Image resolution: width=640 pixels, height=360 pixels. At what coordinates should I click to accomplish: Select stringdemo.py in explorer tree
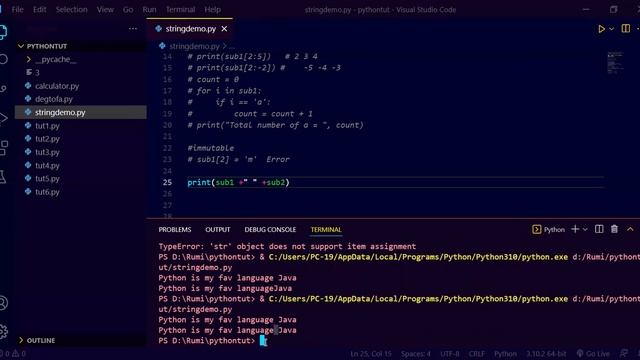click(x=81, y=112)
